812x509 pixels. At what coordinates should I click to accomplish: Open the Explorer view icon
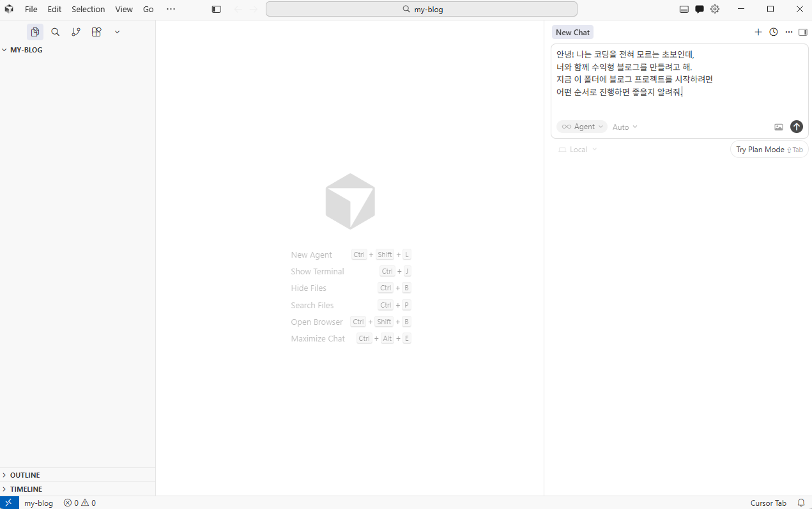(x=35, y=32)
